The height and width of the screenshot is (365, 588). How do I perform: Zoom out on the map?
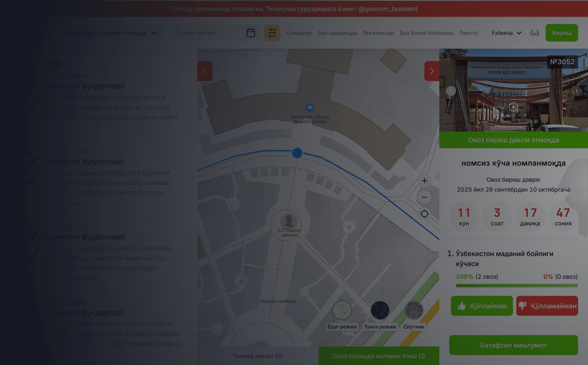(424, 197)
